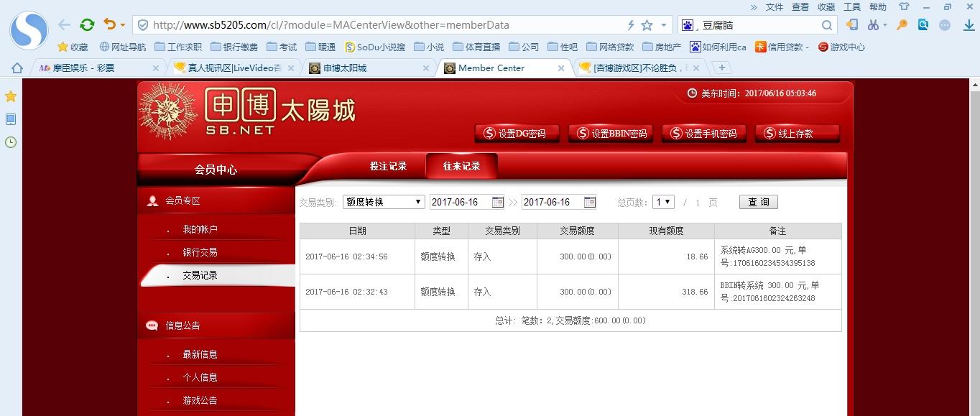980x416 pixels.
Task: Click the browser address bar URL
Action: [x=331, y=25]
